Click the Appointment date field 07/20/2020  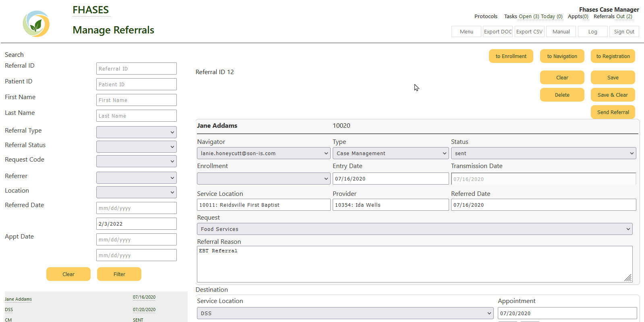(x=567, y=313)
